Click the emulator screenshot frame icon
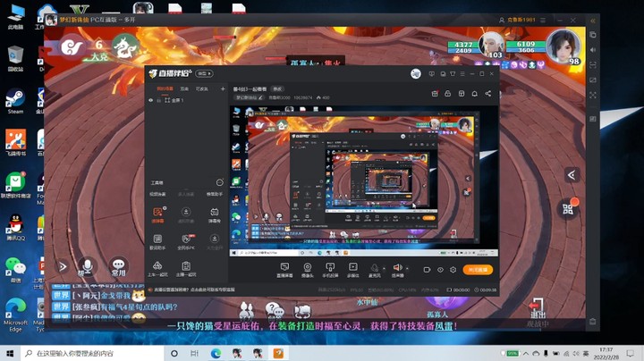644x361 pixels. pos(593,65)
